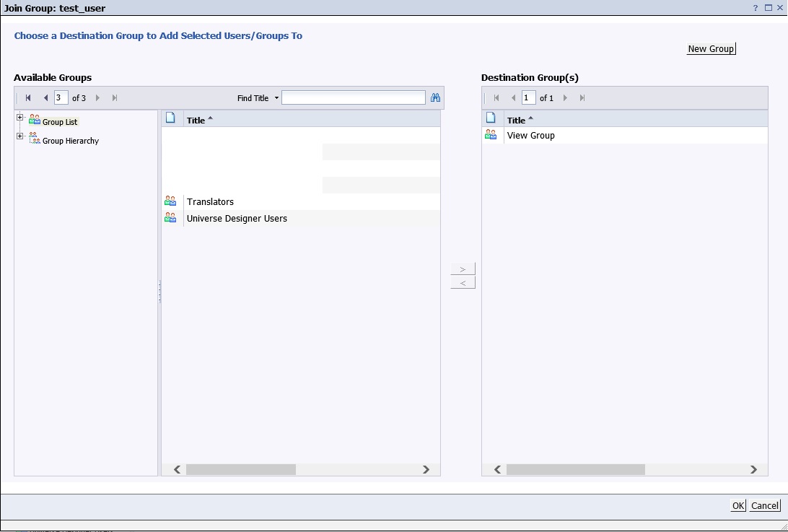Click the binoculars search icon

[434, 97]
